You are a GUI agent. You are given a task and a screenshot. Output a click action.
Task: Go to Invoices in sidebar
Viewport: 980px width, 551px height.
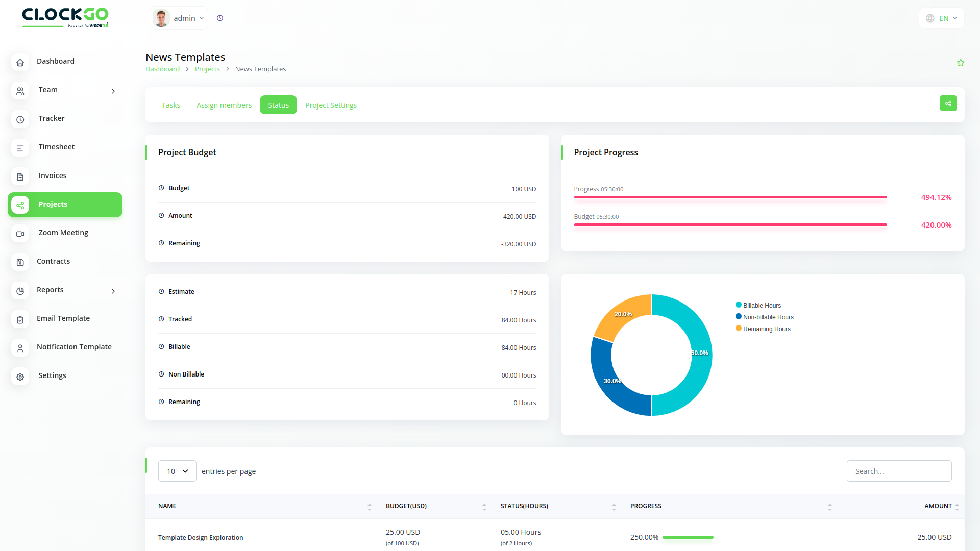52,176
